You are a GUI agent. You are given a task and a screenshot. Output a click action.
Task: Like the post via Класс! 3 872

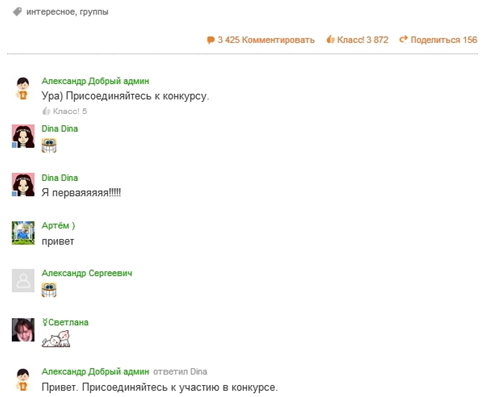click(363, 40)
